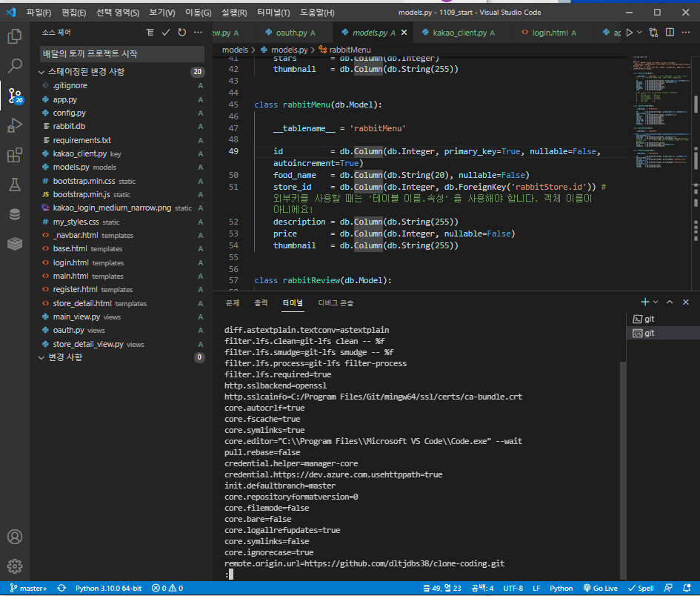Switch to the login.html editor tab
The image size is (700, 596).
pos(553,33)
